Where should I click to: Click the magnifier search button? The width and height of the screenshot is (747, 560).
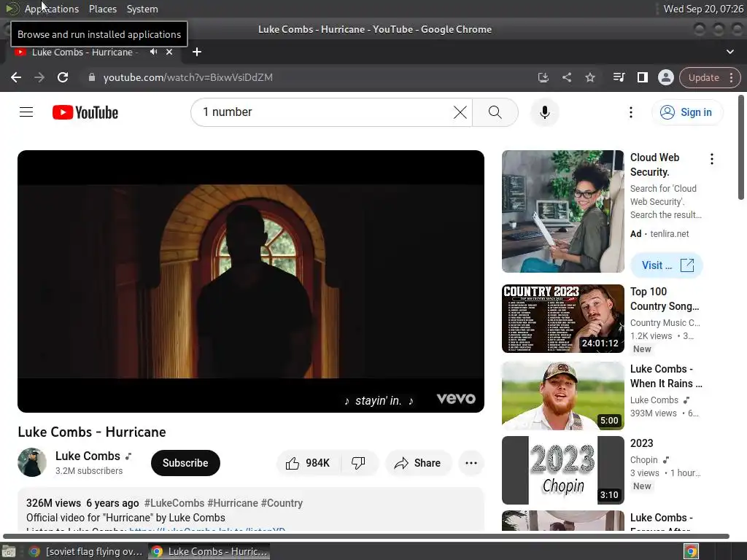[x=495, y=112]
